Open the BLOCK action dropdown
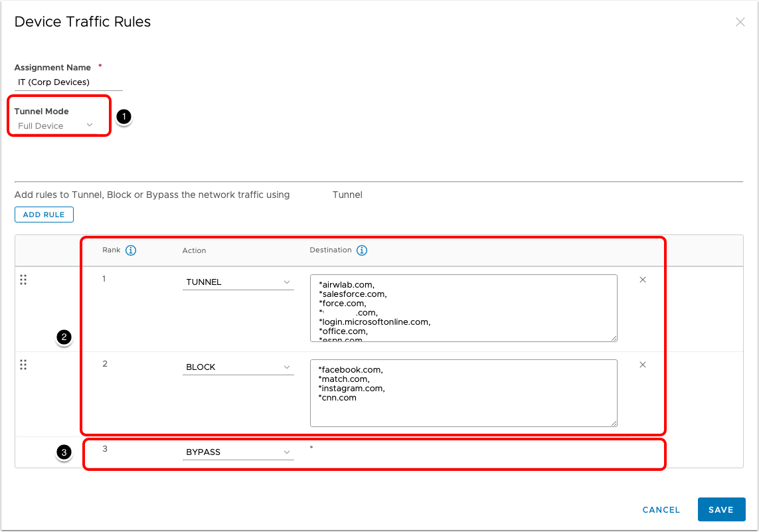The image size is (759, 532). click(x=238, y=367)
